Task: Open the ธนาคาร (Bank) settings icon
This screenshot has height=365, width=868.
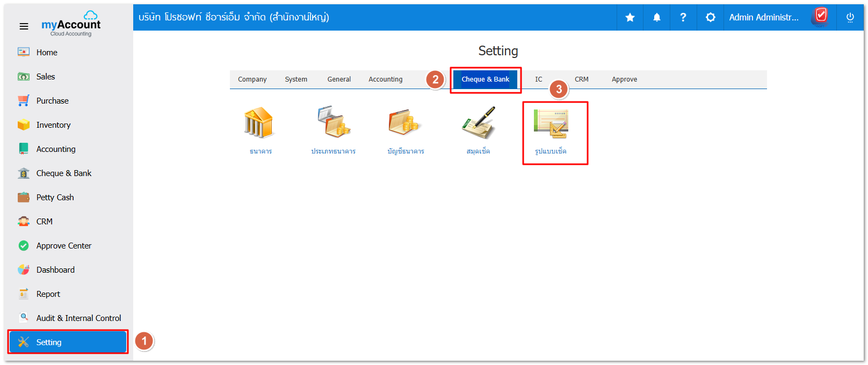Action: [x=260, y=124]
